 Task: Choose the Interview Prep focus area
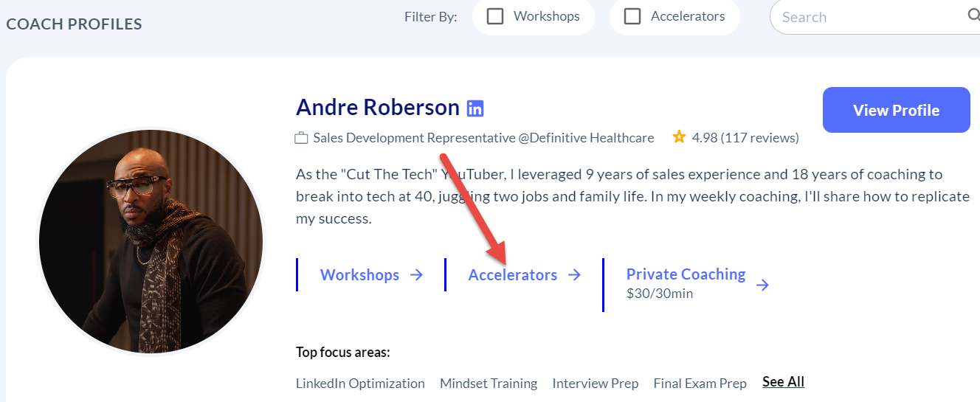pyautogui.click(x=596, y=384)
